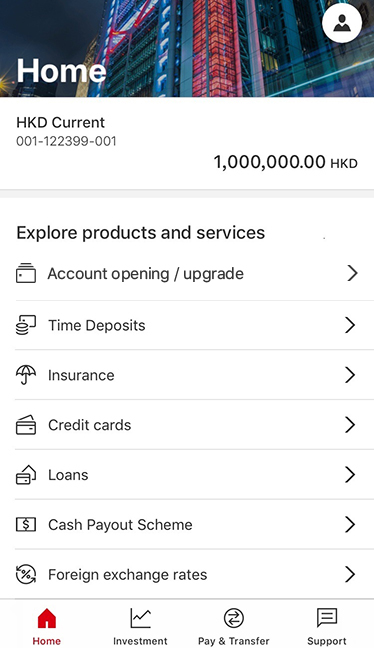Open the Support tab
374x648 pixels.
point(327,626)
